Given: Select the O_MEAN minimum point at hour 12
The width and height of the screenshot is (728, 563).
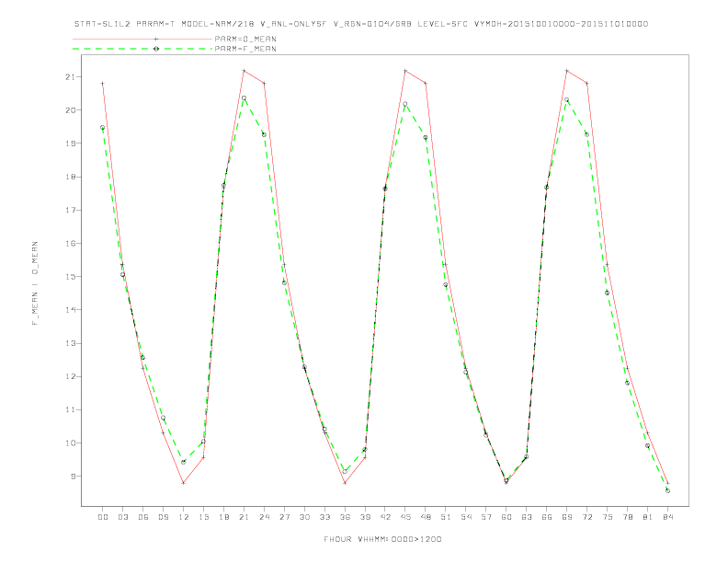Looking at the screenshot, I should pos(184,483).
